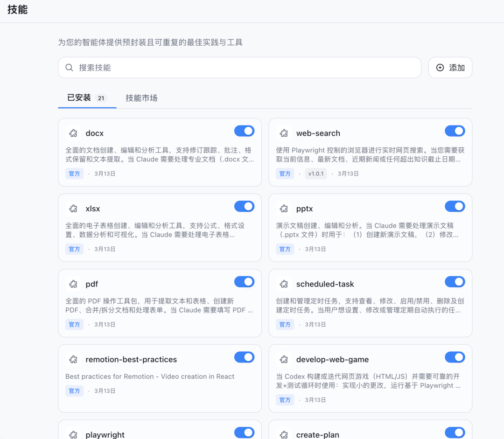Click the docx skill puzzle icon
Image resolution: width=504 pixels, height=439 pixels.
73,133
